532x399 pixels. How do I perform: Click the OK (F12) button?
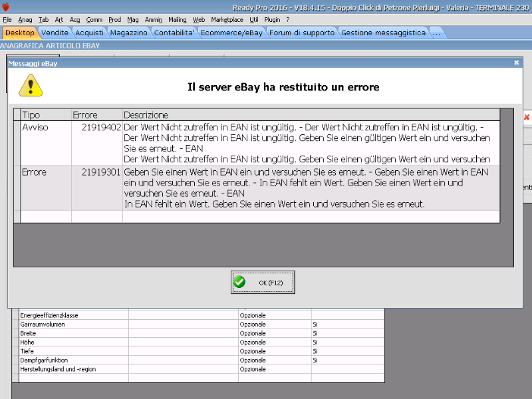(263, 282)
